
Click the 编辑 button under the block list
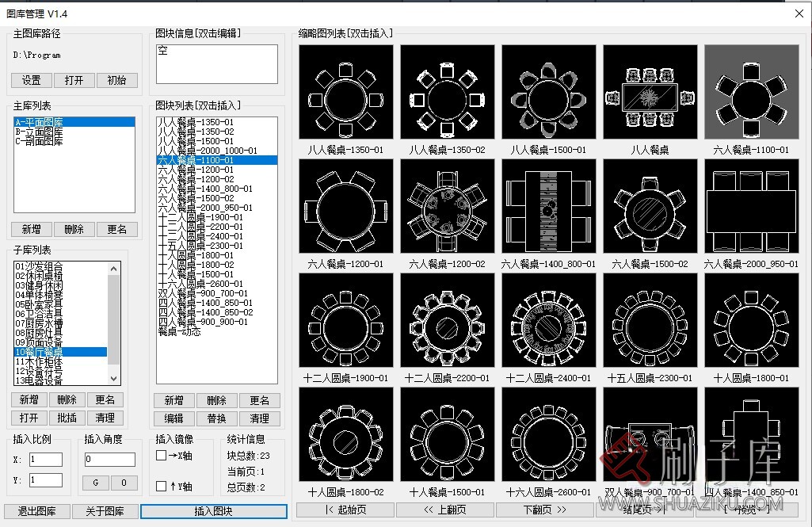[x=173, y=418]
